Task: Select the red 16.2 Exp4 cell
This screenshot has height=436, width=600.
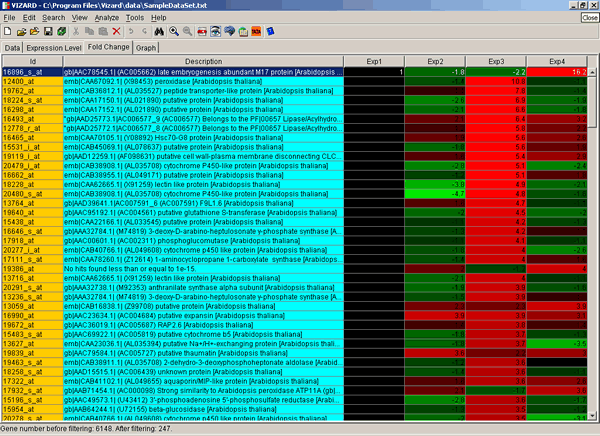Action: tap(557, 72)
